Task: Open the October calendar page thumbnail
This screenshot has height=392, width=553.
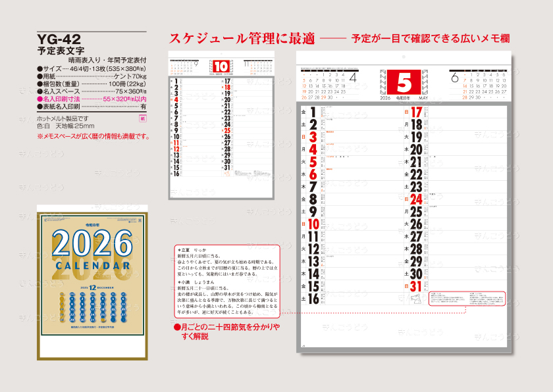Action: (x=221, y=125)
